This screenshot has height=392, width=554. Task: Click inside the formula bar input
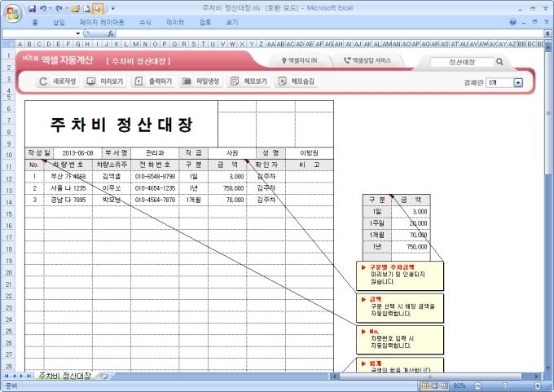coord(329,33)
